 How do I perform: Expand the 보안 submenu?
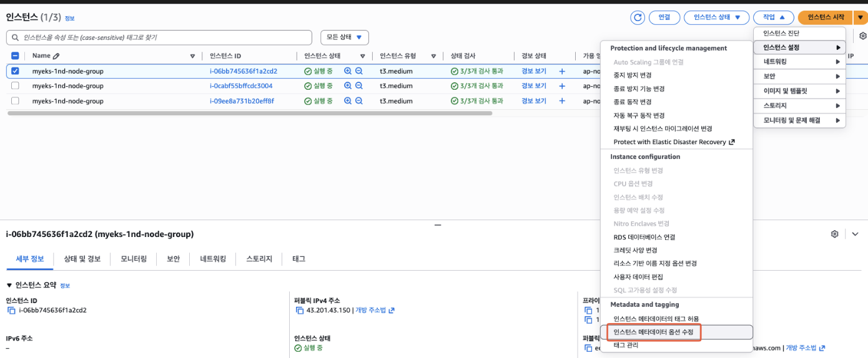[799, 76]
